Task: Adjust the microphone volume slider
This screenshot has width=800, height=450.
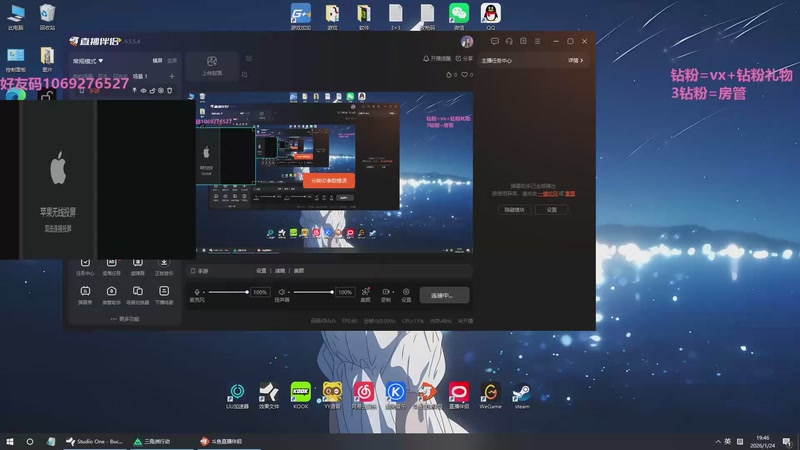Action: (x=228, y=292)
